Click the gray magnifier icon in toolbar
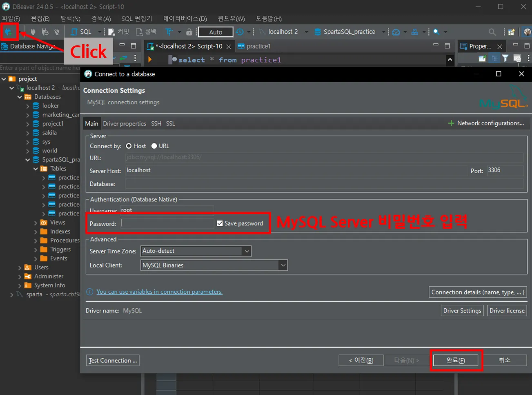 (492, 32)
